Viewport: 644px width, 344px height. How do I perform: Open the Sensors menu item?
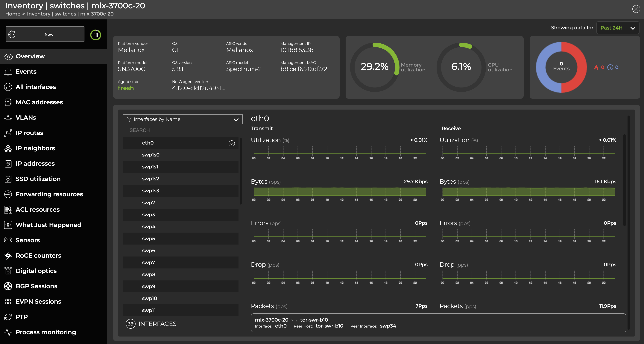[28, 240]
